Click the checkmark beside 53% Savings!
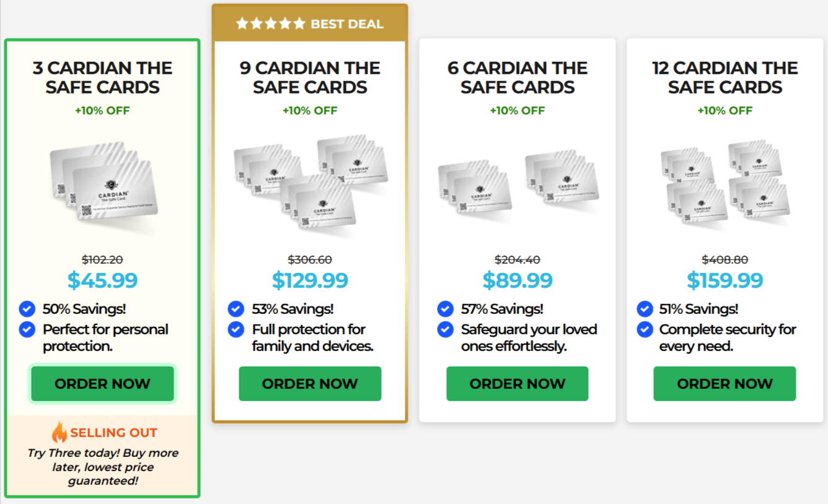The image size is (828, 504). 236,308
